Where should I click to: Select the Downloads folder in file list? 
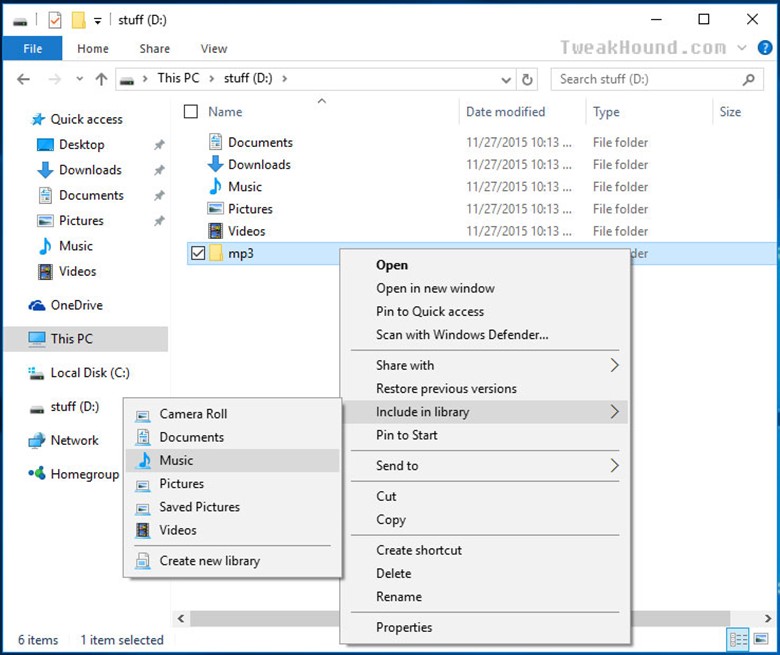coord(259,165)
